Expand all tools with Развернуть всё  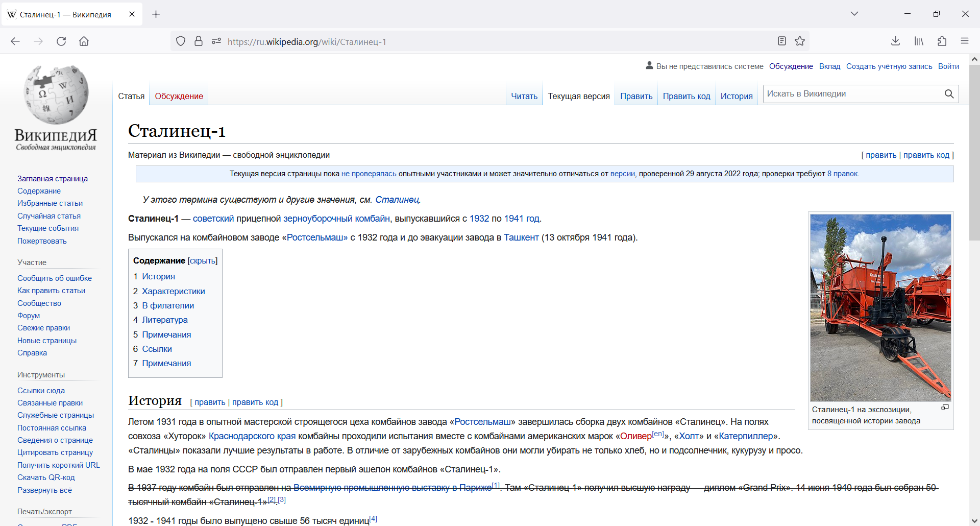[x=44, y=490]
